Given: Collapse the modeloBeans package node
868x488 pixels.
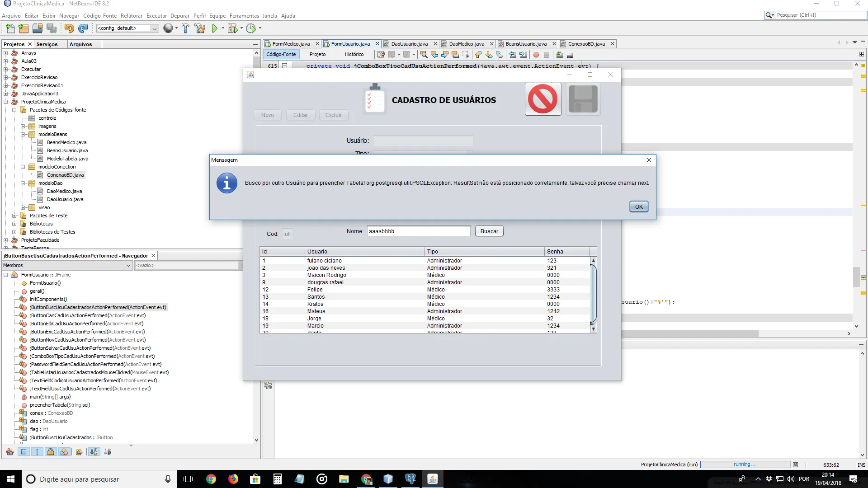Looking at the screenshot, I should (23, 134).
